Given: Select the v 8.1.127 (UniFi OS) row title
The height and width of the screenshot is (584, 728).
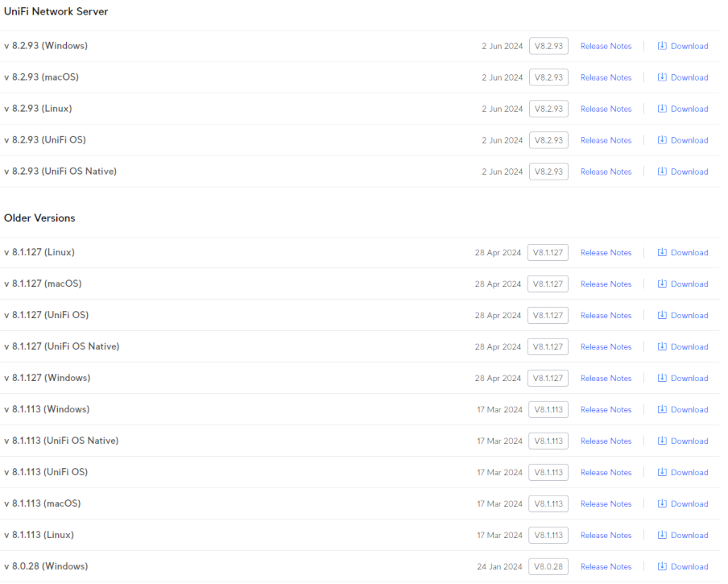Looking at the screenshot, I should pos(46,315).
